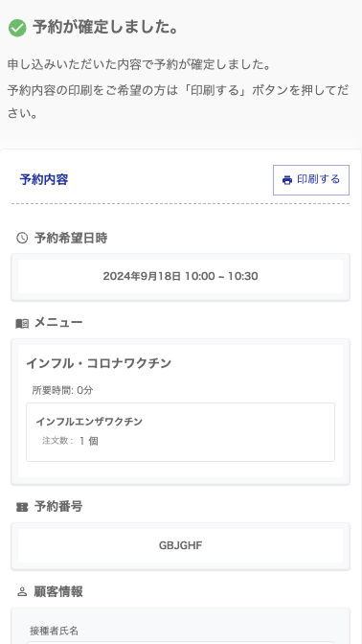Select the reservation number GBJGHF

[181, 545]
